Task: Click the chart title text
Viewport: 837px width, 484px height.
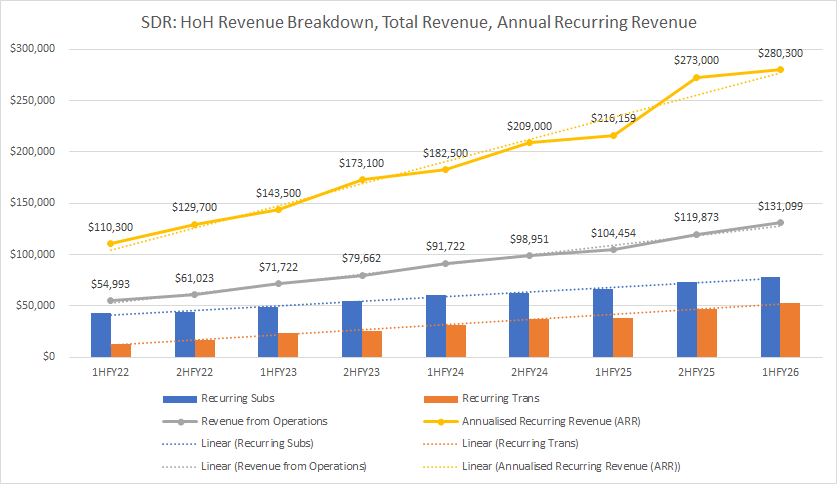Action: pos(418,20)
